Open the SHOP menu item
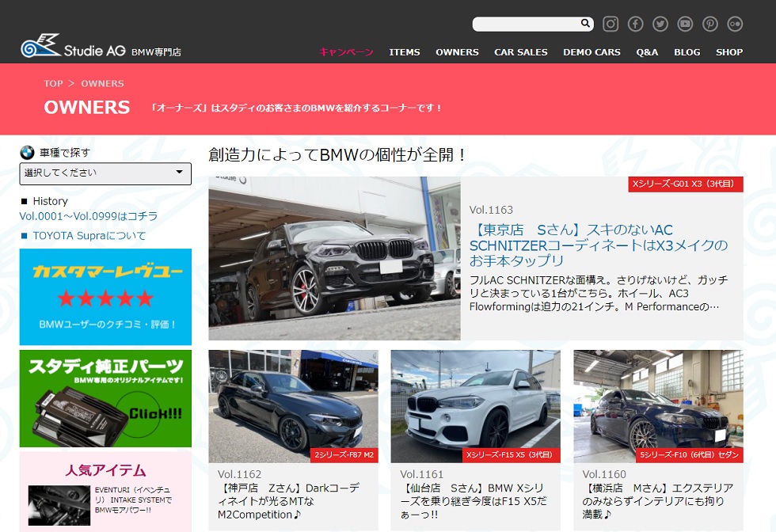 coord(729,52)
